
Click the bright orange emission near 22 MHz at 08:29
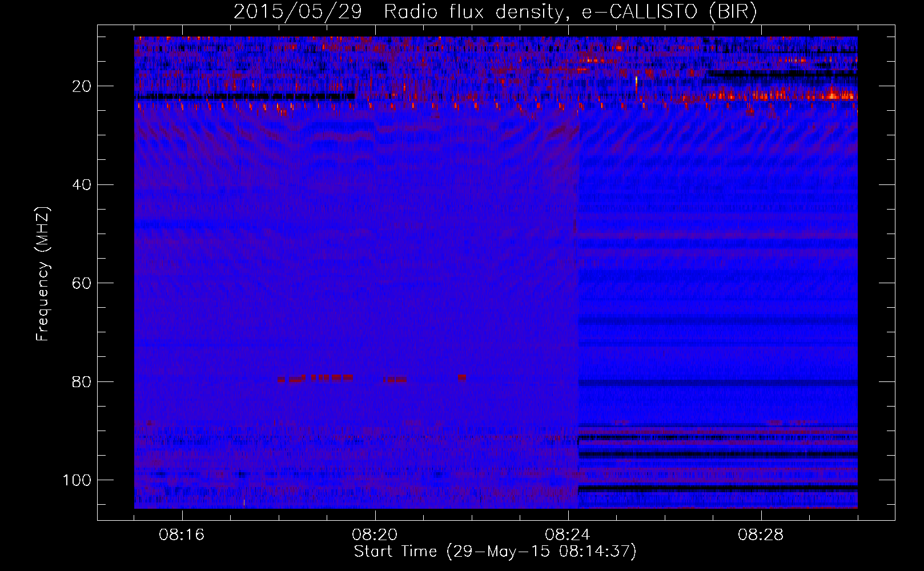833,95
